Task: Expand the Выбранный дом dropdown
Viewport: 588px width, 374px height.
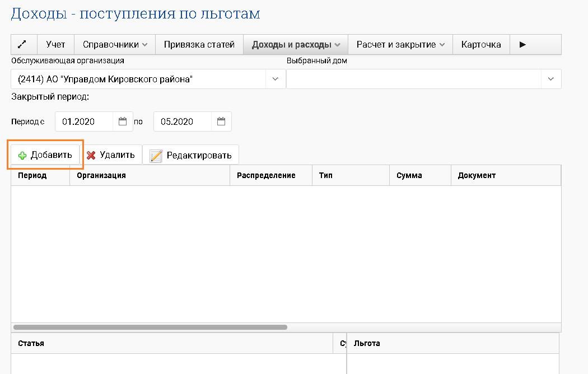Action: pos(550,79)
